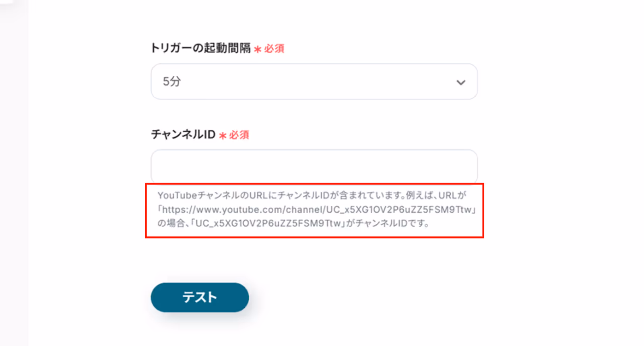Click 必須 marker next to トリガーの起動間隔

274,49
